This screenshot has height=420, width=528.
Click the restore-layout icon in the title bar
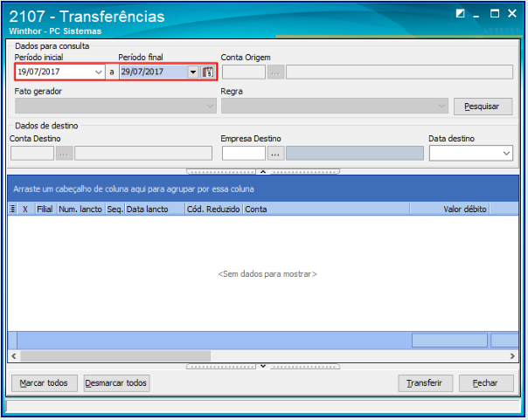point(460,13)
